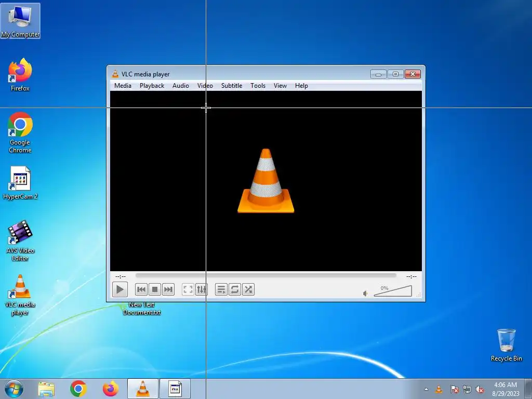Click remaining time label right of seek bar

tap(411, 276)
